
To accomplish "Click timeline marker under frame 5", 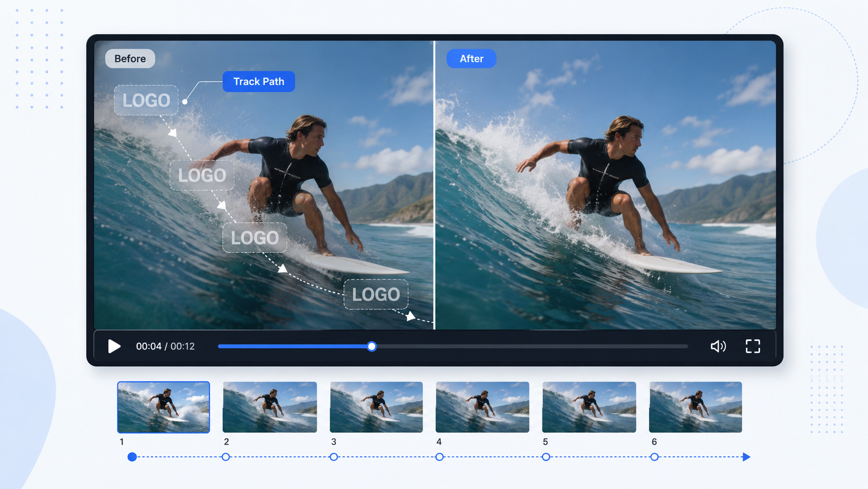I will click(x=546, y=457).
